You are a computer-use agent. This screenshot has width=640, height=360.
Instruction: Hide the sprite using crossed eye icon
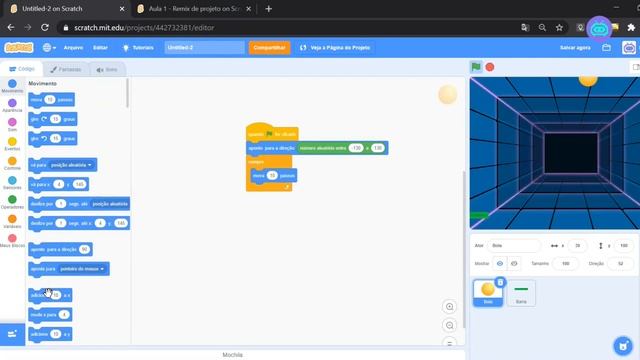[514, 264]
